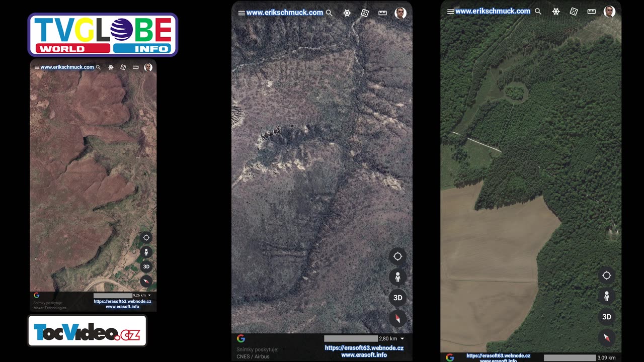This screenshot has height=362, width=644.
Task: Click the 3,09 km scale bar
Action: pos(570,358)
